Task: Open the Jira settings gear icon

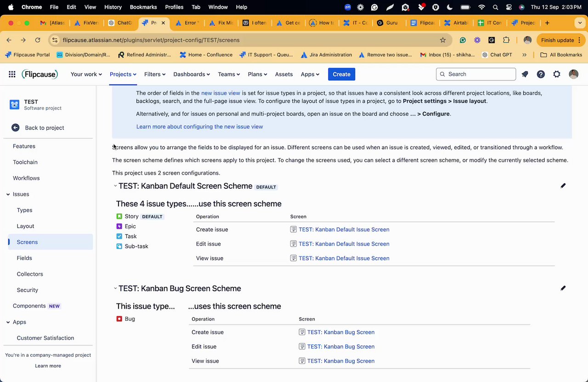Action: pyautogui.click(x=557, y=74)
